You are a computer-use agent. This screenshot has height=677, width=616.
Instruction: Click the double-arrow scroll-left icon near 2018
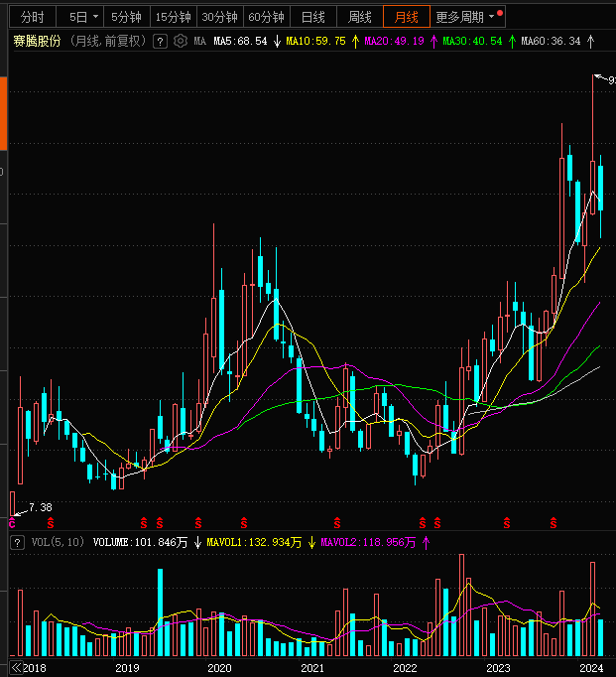(x=15, y=667)
